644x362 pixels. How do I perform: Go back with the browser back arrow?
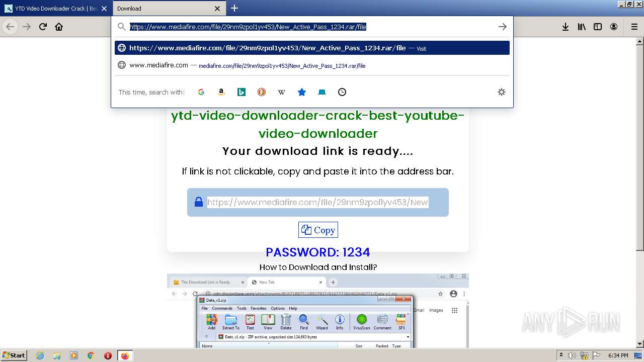[x=10, y=27]
